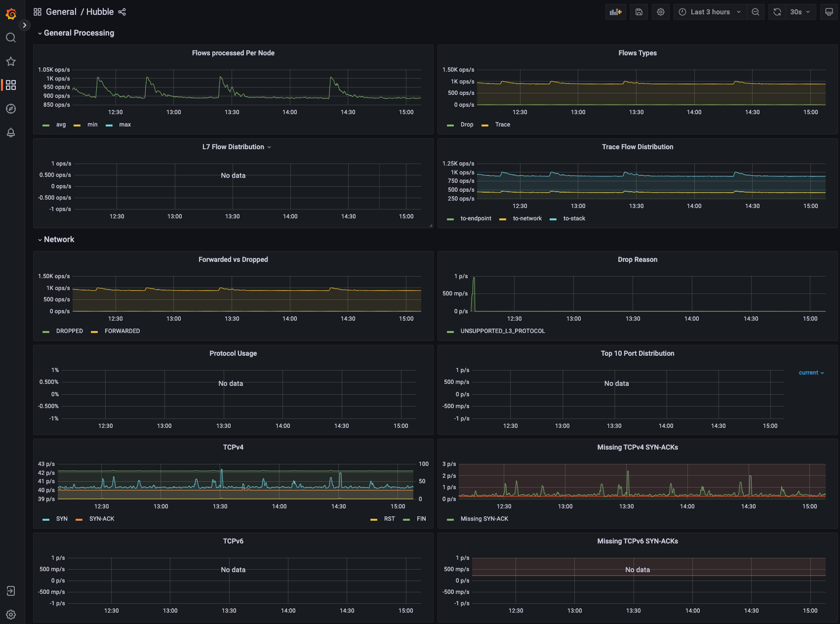
Task: Open the Alerting bell icon
Action: tap(11, 132)
